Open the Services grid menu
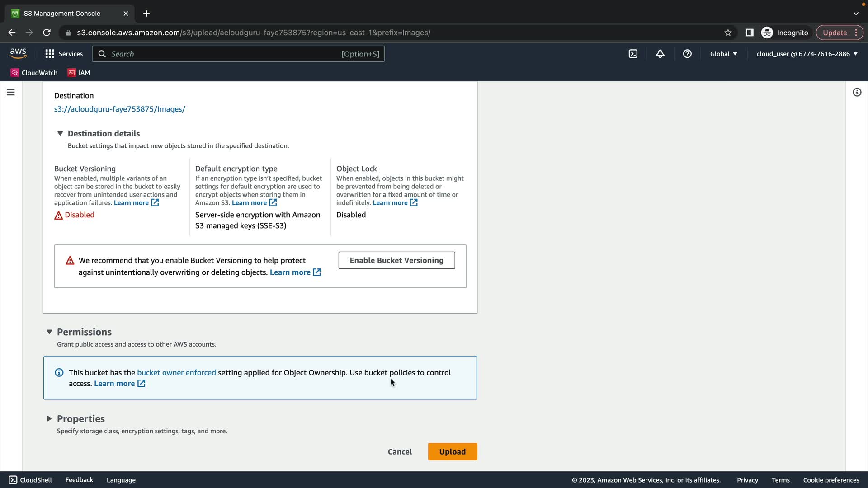The image size is (868, 488). click(x=64, y=54)
